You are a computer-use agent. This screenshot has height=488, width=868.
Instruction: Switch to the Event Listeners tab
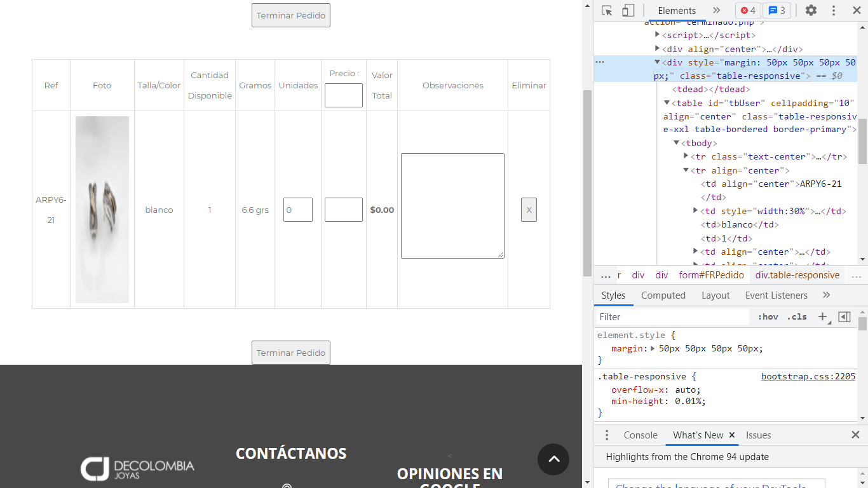click(x=776, y=295)
